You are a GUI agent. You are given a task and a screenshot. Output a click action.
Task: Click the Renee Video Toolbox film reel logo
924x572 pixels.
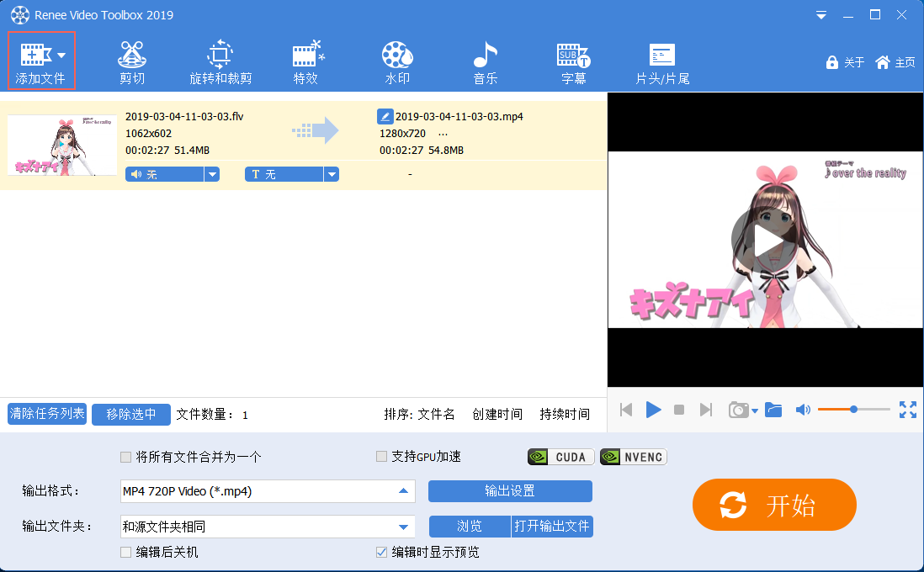20,15
